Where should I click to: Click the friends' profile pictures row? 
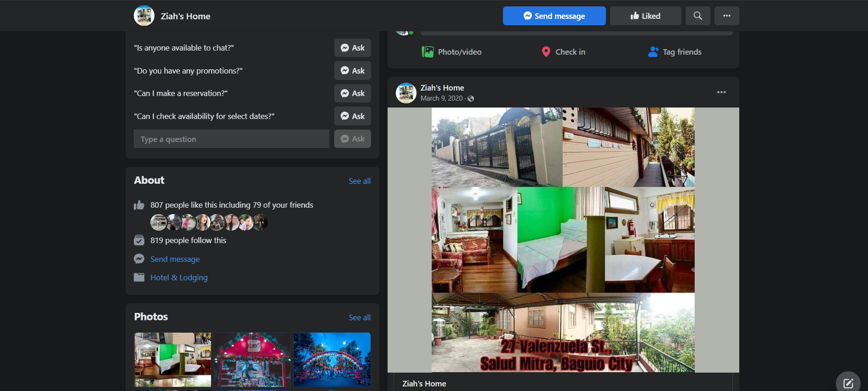point(209,222)
